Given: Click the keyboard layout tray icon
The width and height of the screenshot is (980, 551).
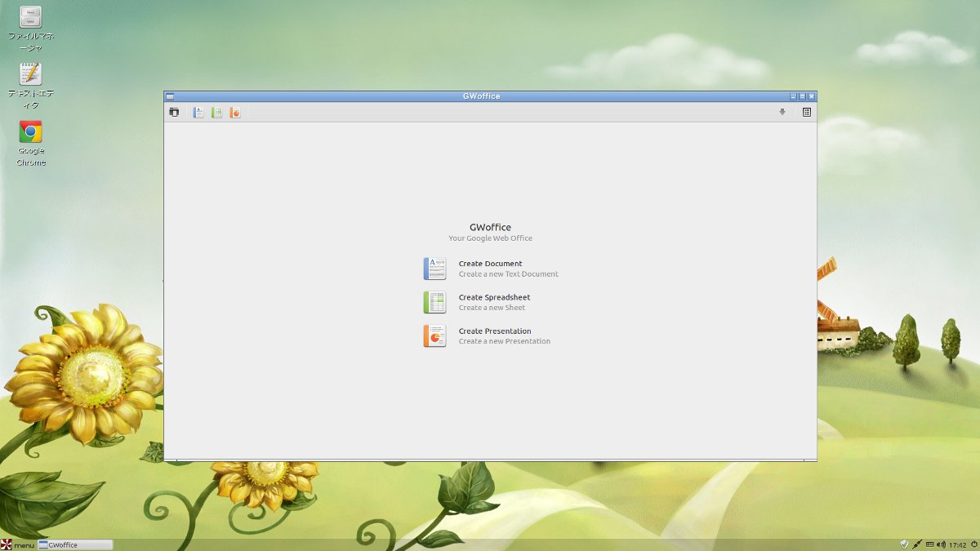Looking at the screenshot, I should click(930, 544).
